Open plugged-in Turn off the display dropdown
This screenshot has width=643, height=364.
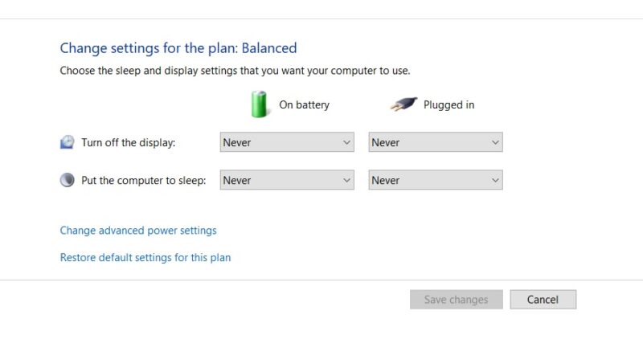(x=435, y=142)
